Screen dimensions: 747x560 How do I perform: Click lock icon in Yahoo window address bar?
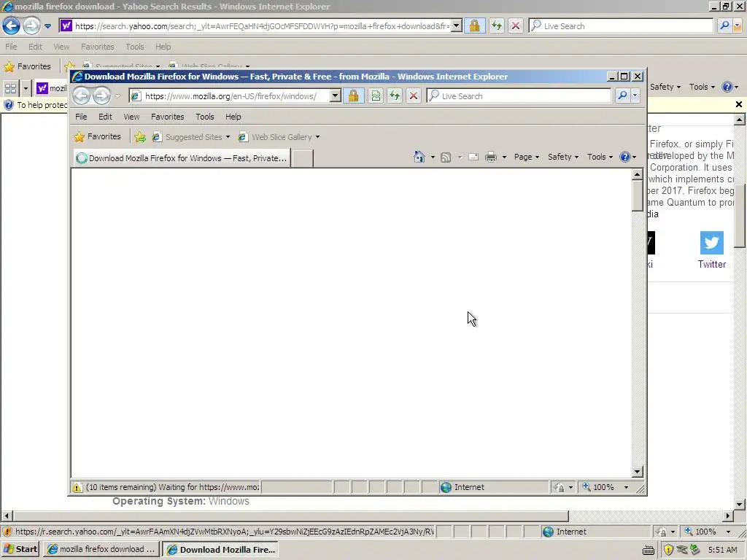click(x=474, y=26)
